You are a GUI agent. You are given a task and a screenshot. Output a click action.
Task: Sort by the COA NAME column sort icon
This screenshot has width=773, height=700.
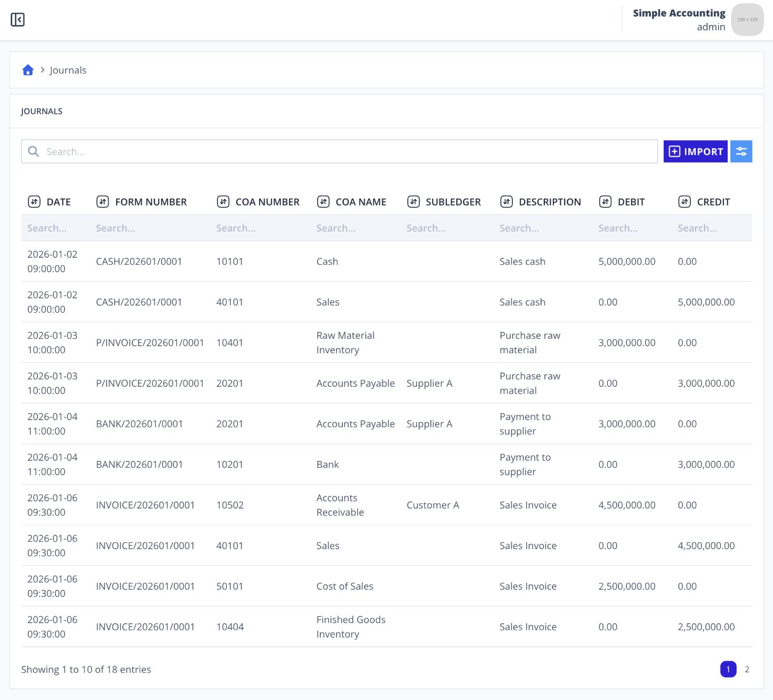coord(323,201)
